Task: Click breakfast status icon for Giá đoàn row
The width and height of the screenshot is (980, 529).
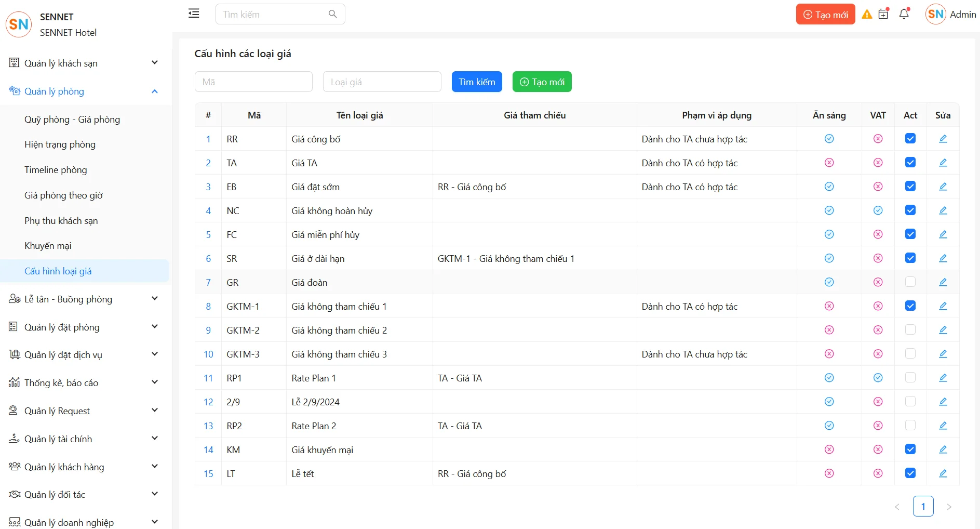Action: [x=829, y=282]
